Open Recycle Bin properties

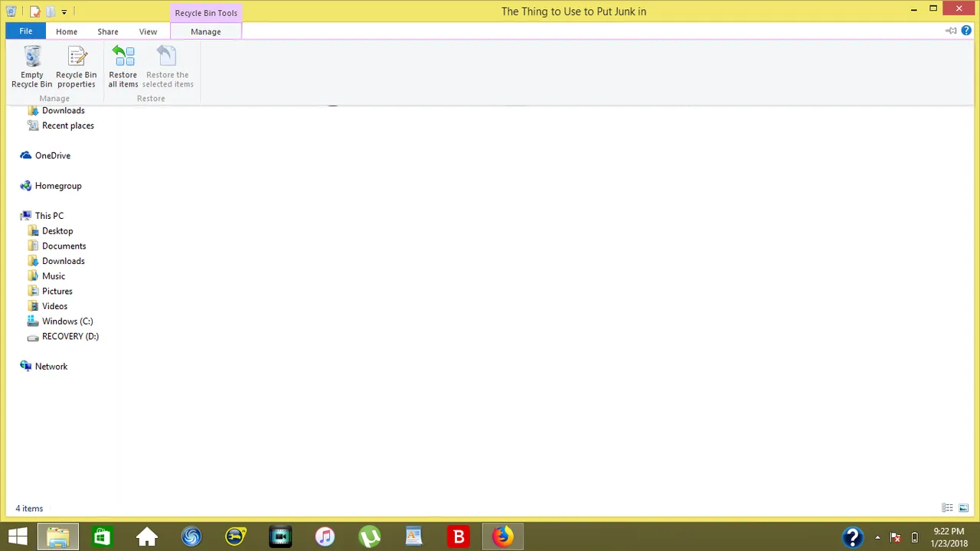[x=77, y=67]
